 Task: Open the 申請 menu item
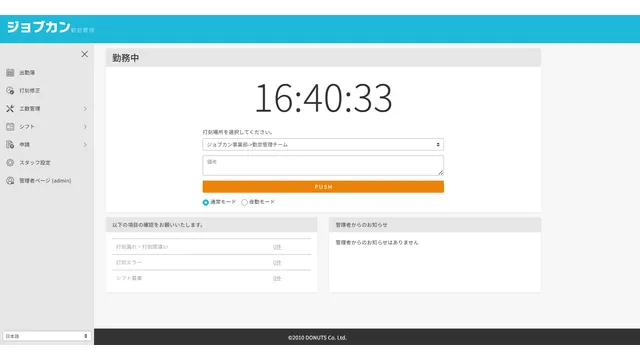[24, 144]
